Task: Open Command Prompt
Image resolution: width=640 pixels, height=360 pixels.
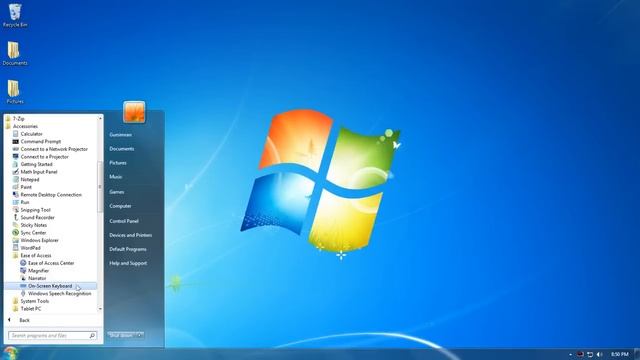Action: pos(37,141)
